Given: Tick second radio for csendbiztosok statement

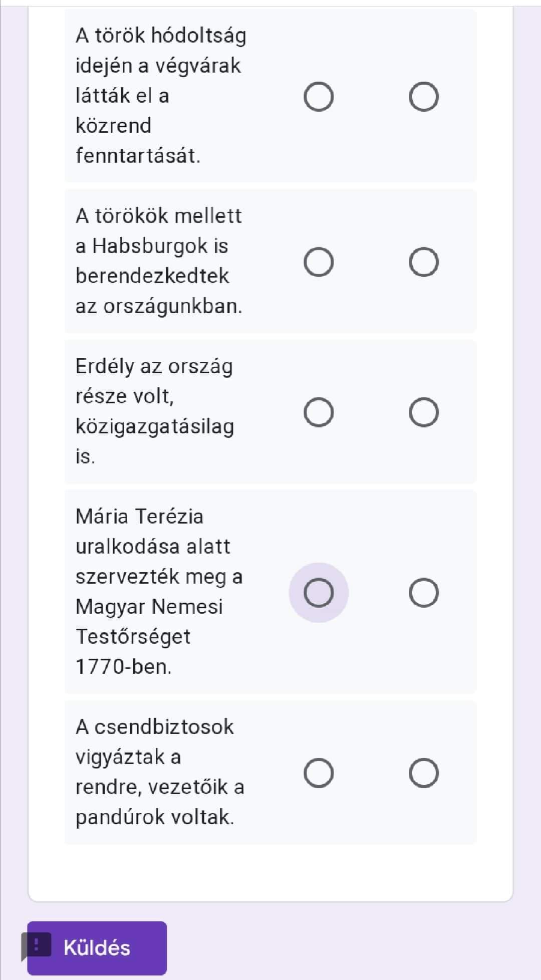Looking at the screenshot, I should point(424,773).
